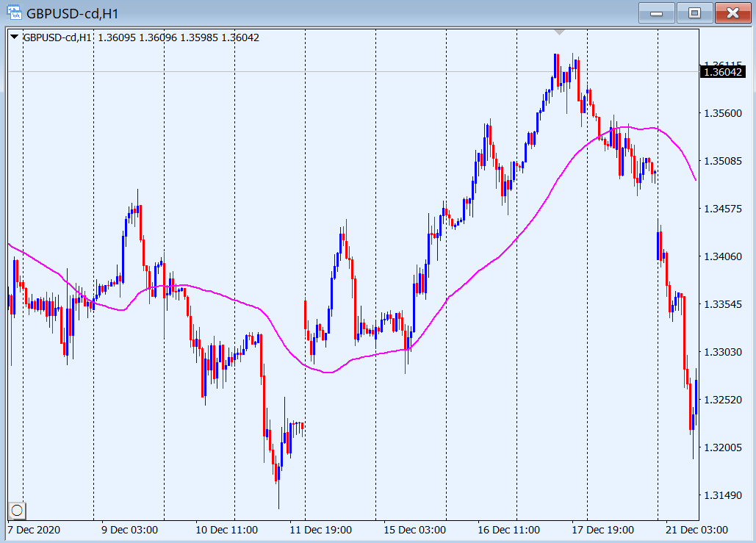Expand the one-click trading arrow beside GBPUSD-cd,H1
The image size is (756, 543).
[15, 37]
